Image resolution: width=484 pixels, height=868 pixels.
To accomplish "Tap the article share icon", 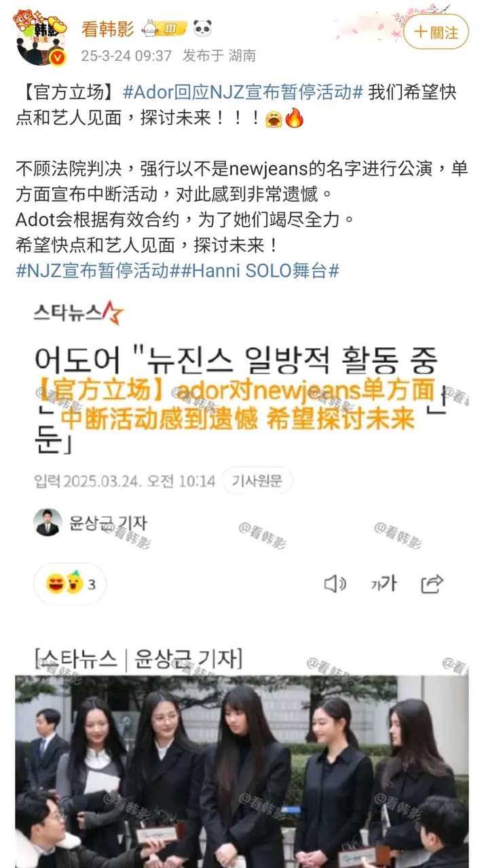I will 432,583.
